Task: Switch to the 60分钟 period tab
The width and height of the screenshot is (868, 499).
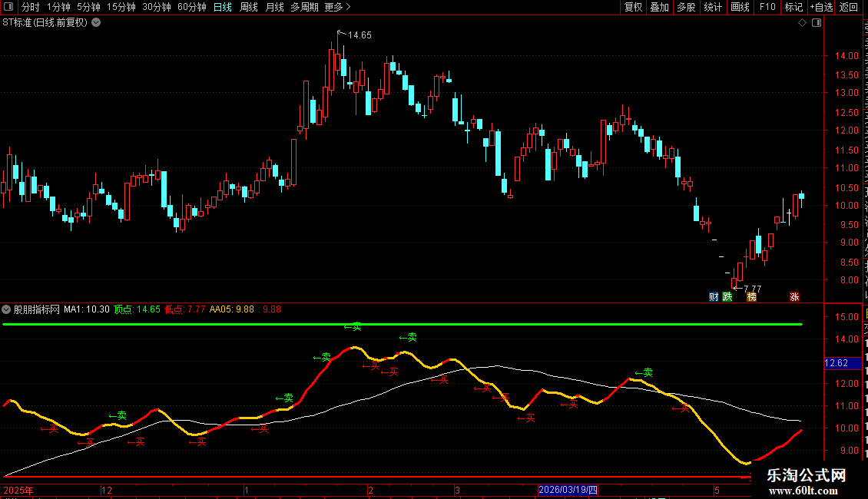Action: (191, 7)
